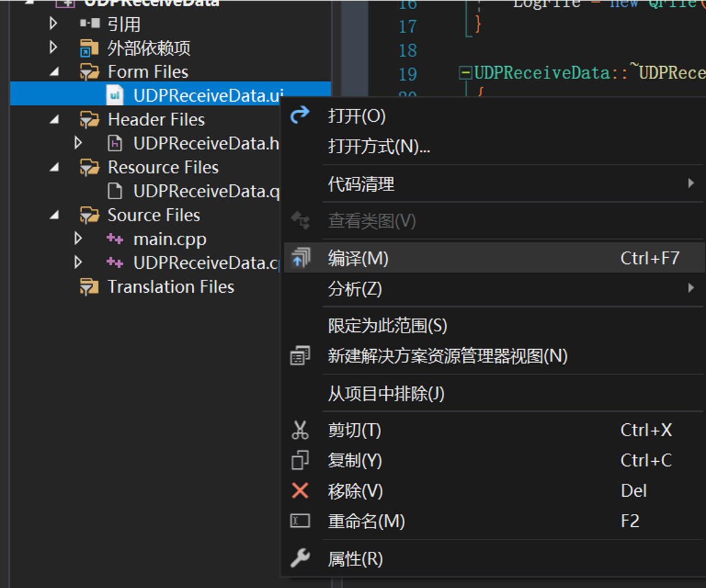The height and width of the screenshot is (588, 706).
Task: Click the C++ icon beside main.cpp
Action: 114,239
